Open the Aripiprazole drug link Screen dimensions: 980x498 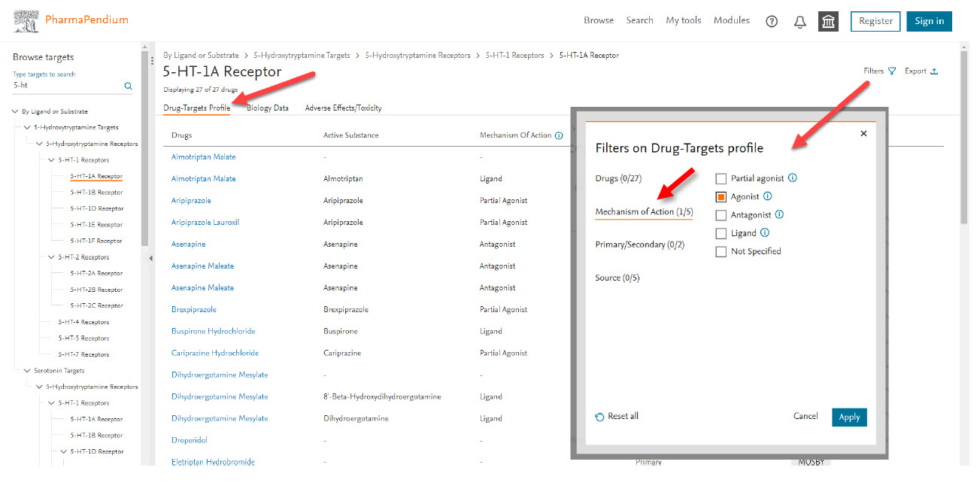[x=191, y=201]
